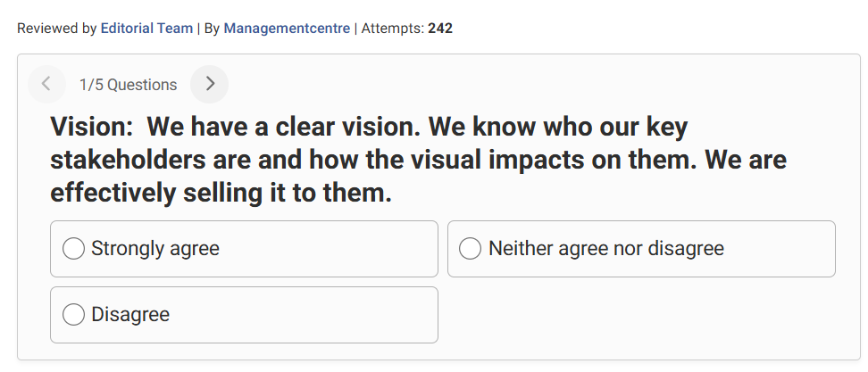This screenshot has width=868, height=372.
Task: Click the Strongly agree label text
Action: pyautogui.click(x=155, y=248)
